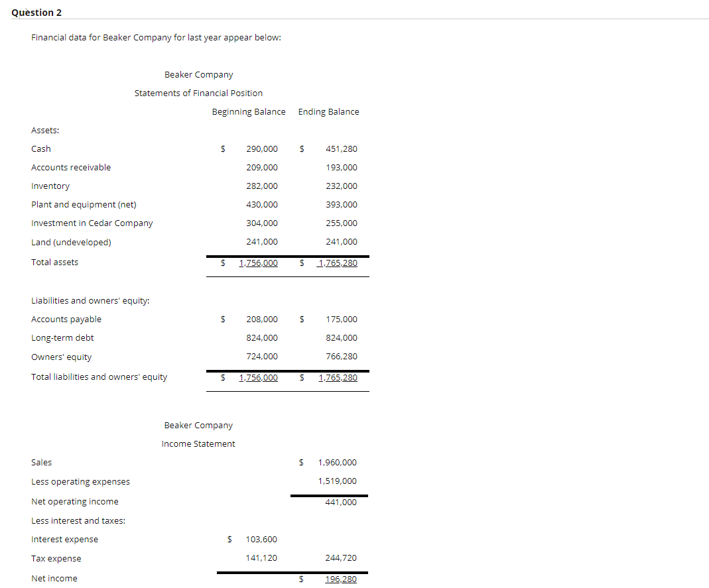Image resolution: width=709 pixels, height=588 pixels.
Task: Click the Beaker Company title text
Action: pos(198,74)
